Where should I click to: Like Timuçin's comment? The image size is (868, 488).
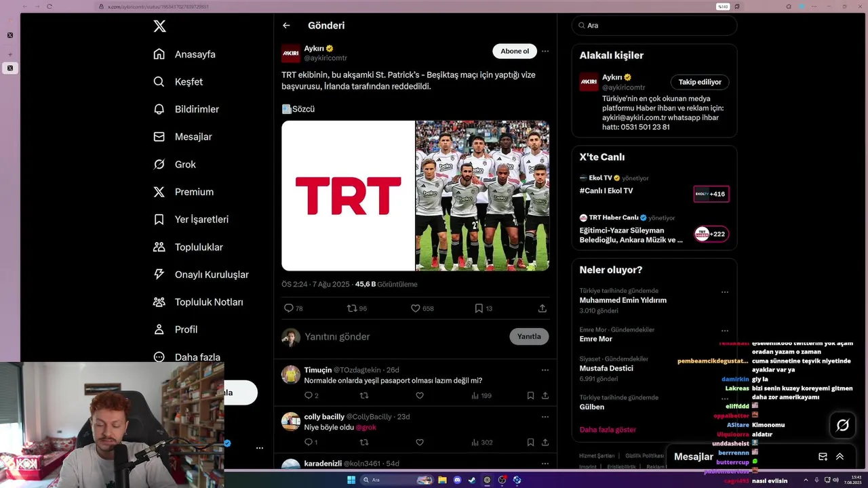click(420, 396)
